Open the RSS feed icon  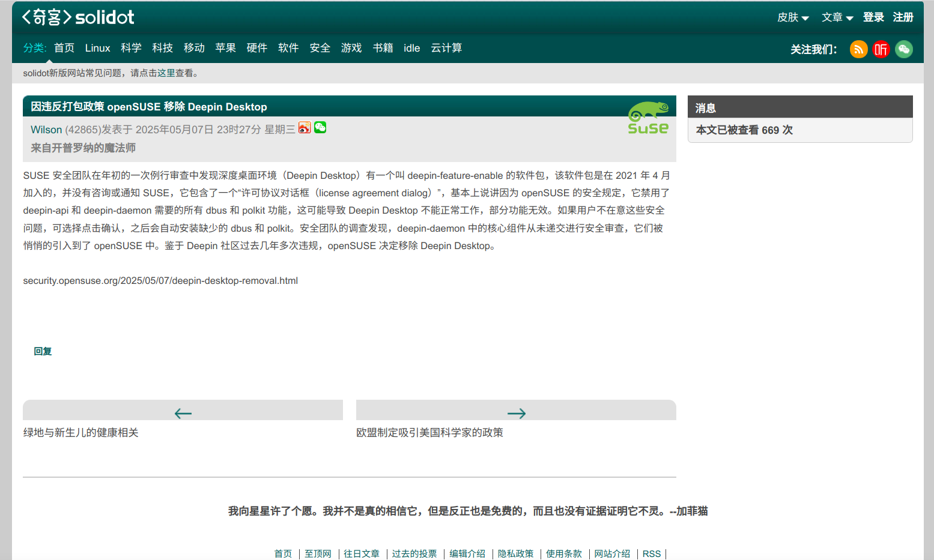tap(858, 49)
